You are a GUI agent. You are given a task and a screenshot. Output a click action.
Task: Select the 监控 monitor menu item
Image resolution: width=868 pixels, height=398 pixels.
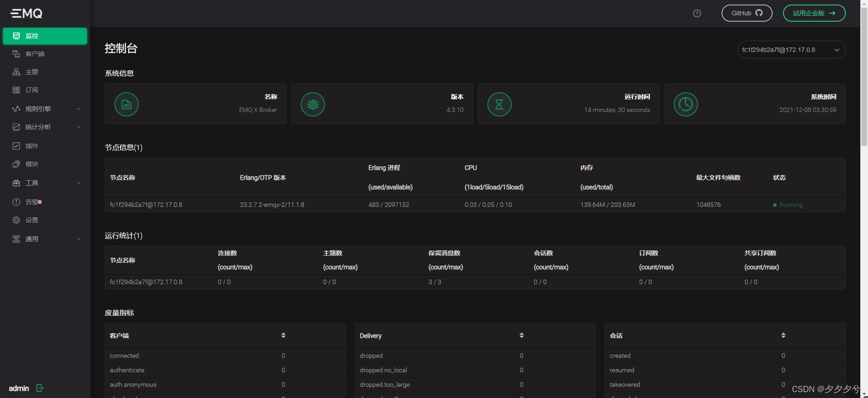point(45,36)
